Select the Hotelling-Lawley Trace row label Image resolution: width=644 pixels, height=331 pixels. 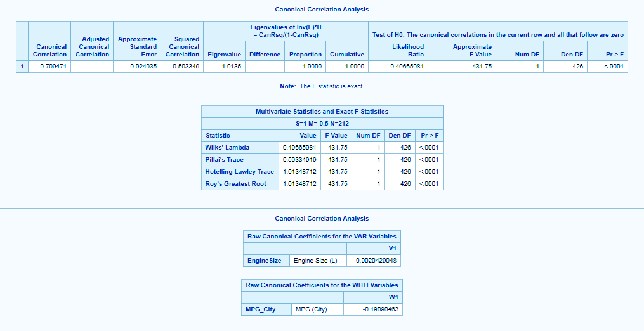click(x=239, y=172)
